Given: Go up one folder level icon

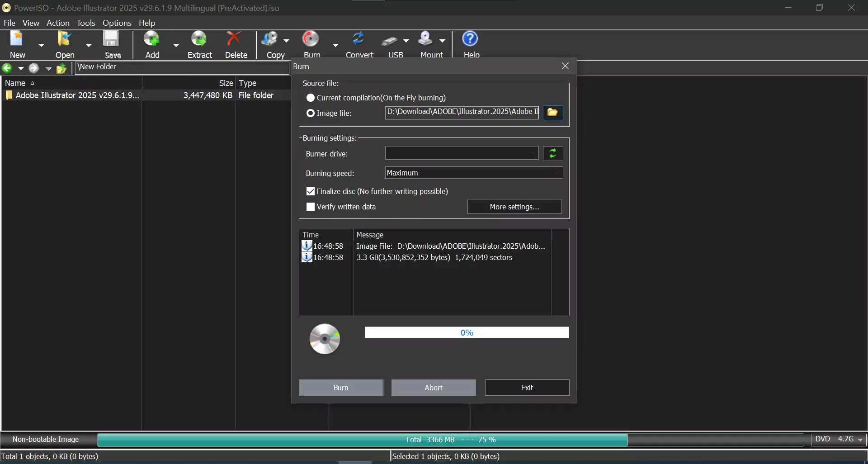Looking at the screenshot, I should (61, 68).
